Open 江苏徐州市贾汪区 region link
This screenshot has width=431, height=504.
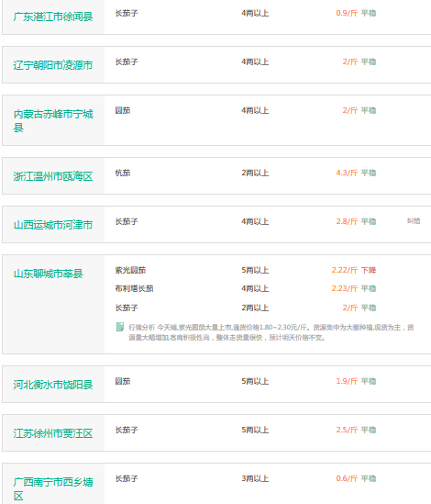click(53, 433)
